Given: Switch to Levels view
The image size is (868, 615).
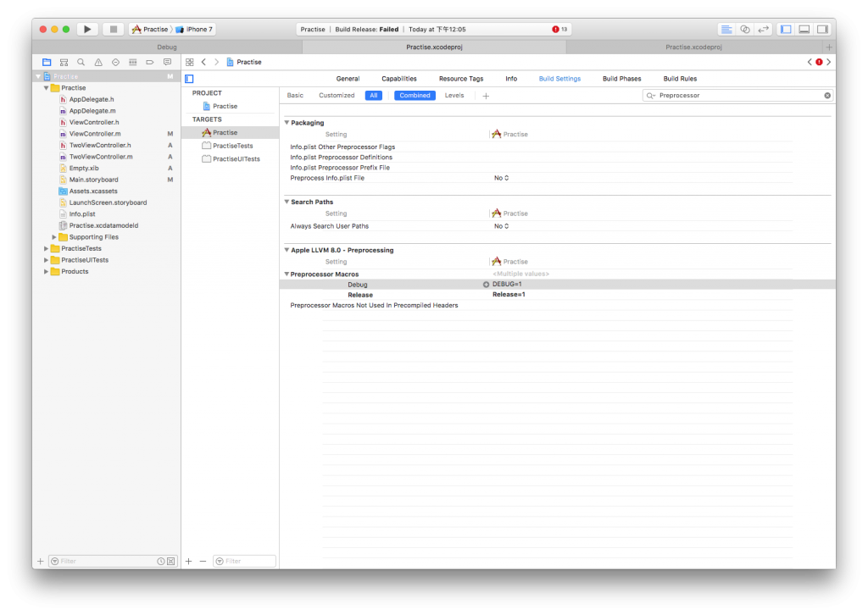Looking at the screenshot, I should click(454, 95).
